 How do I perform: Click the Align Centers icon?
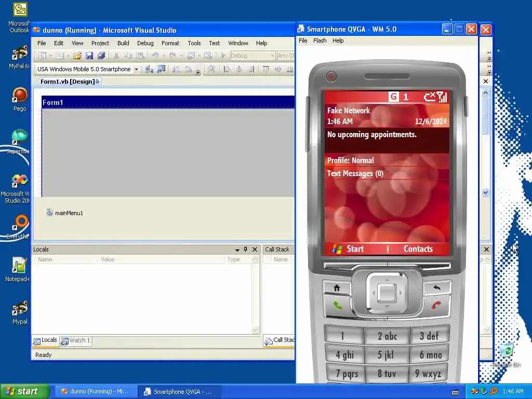[x=239, y=69]
